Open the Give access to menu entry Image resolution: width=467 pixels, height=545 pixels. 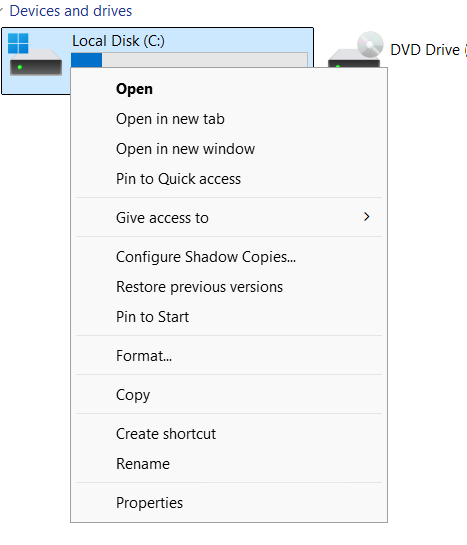229,218
